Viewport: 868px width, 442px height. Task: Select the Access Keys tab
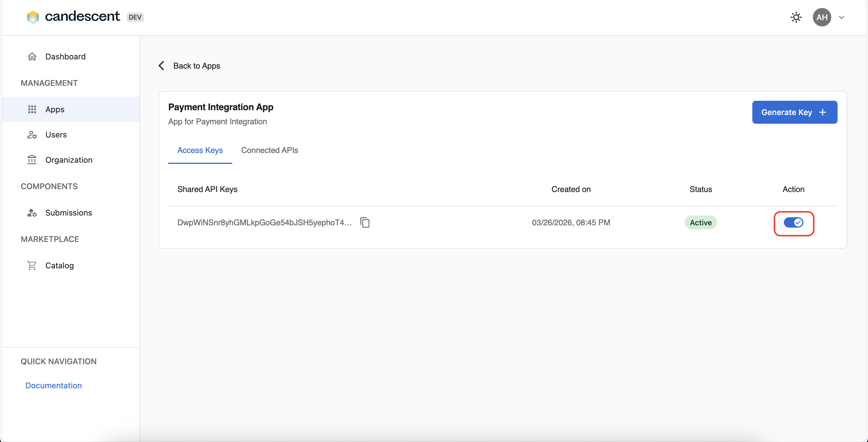(x=200, y=150)
